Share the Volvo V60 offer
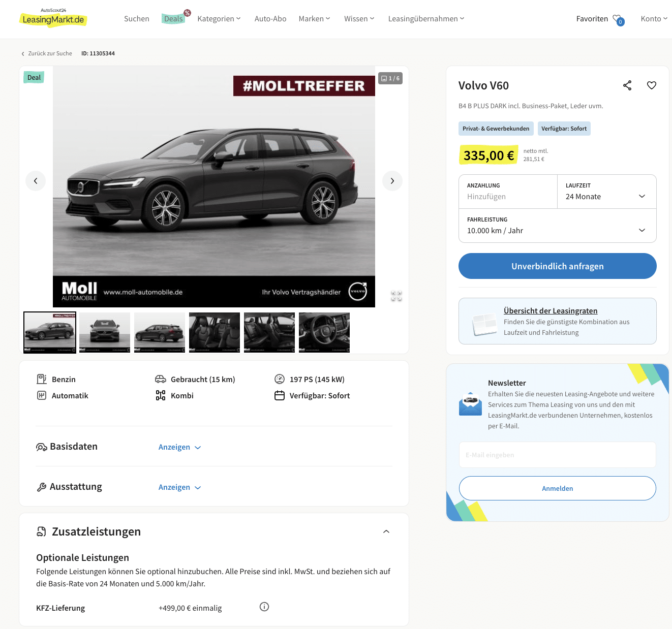The height and width of the screenshot is (629, 672). [x=627, y=85]
